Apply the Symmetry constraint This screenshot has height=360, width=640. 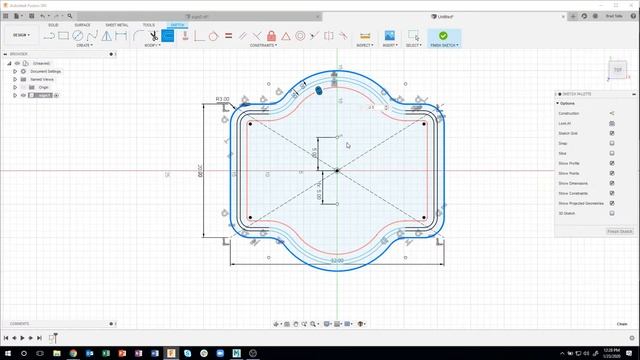[329, 36]
